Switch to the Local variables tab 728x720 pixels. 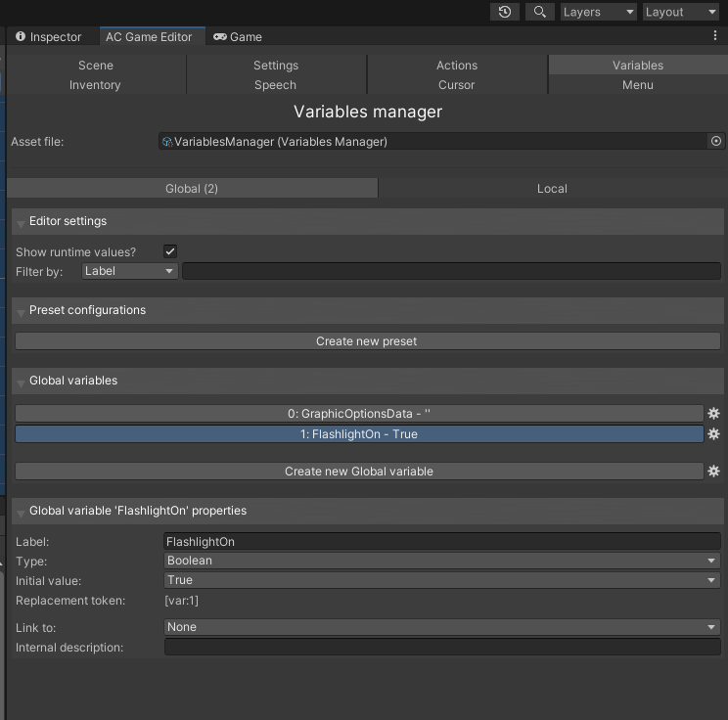pyautogui.click(x=553, y=189)
